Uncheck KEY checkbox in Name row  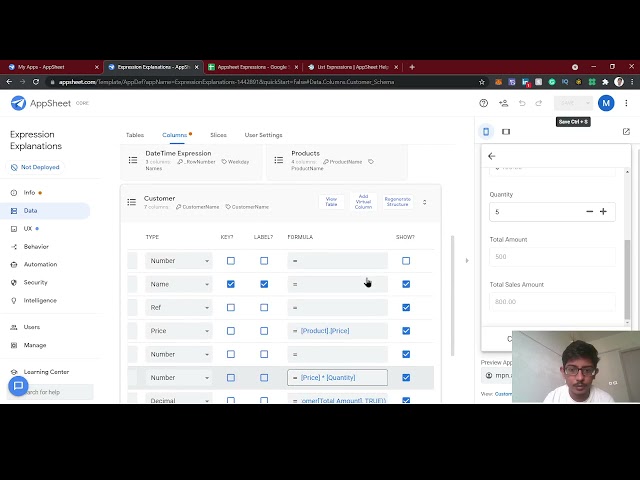[x=231, y=284]
